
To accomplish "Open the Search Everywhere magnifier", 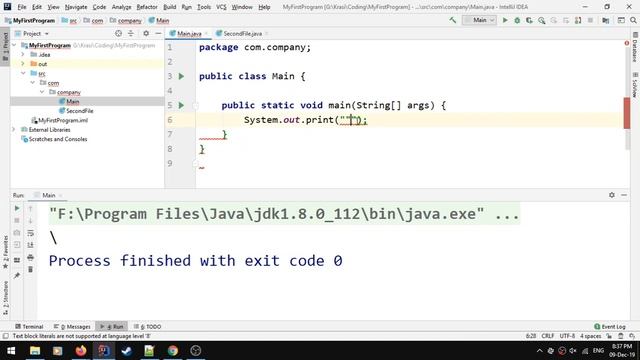I will pos(633,20).
